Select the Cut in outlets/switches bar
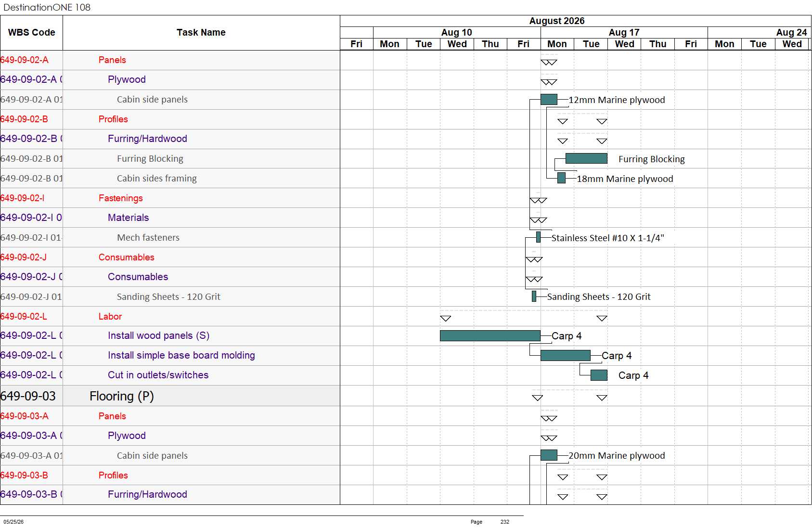 point(599,375)
